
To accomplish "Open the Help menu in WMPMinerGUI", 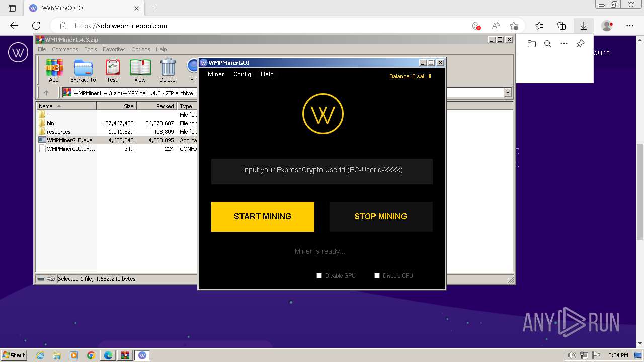I will pyautogui.click(x=267, y=74).
